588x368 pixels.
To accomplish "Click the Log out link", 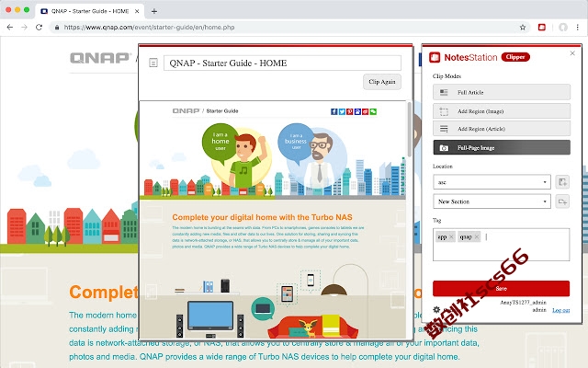I will [x=560, y=310].
